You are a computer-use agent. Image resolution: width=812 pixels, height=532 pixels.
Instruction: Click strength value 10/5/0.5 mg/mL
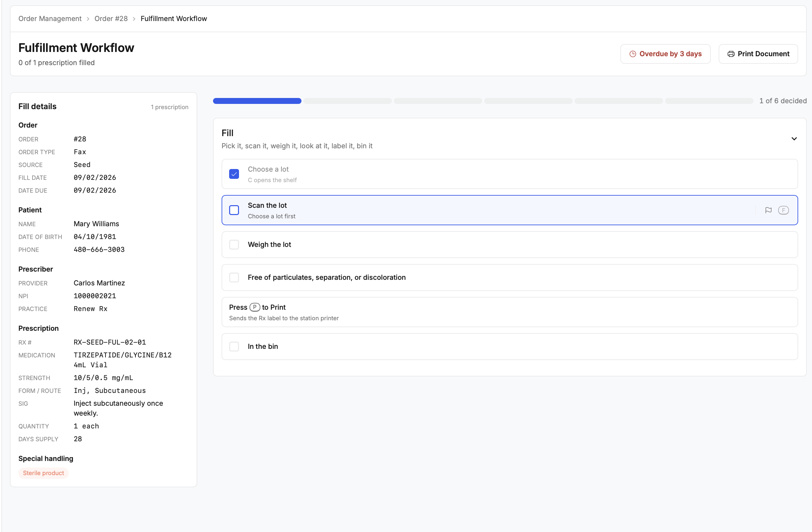(103, 378)
